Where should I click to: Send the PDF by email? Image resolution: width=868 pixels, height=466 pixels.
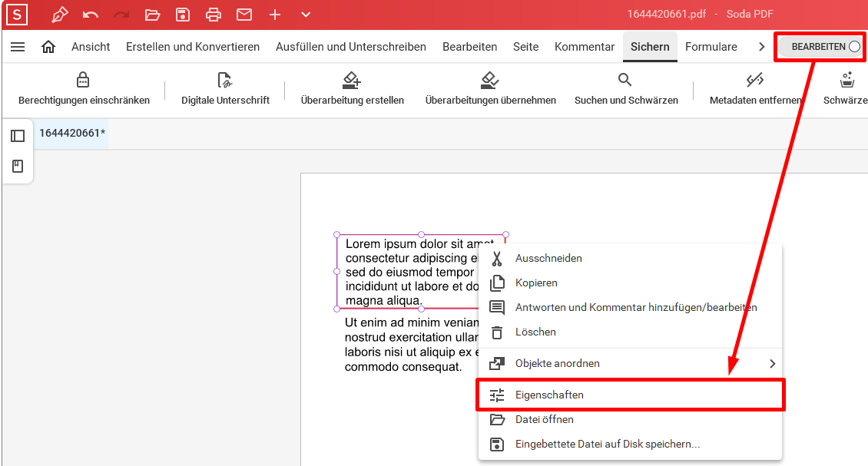[x=244, y=15]
